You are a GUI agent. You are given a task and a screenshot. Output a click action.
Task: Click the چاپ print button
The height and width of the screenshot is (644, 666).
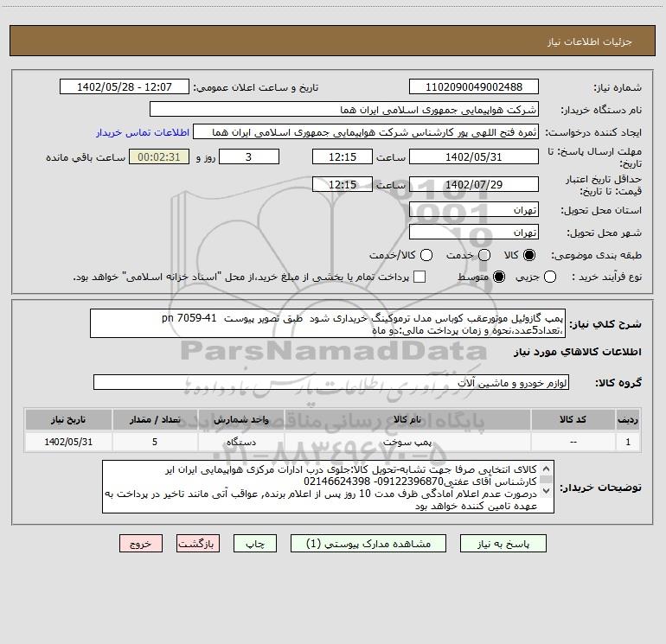[x=255, y=544]
